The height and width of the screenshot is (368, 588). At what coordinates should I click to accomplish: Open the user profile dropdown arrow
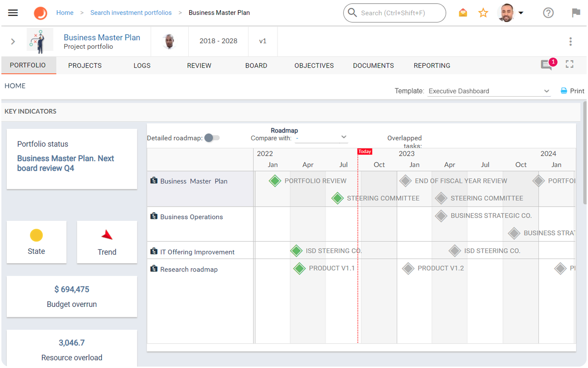(x=521, y=13)
